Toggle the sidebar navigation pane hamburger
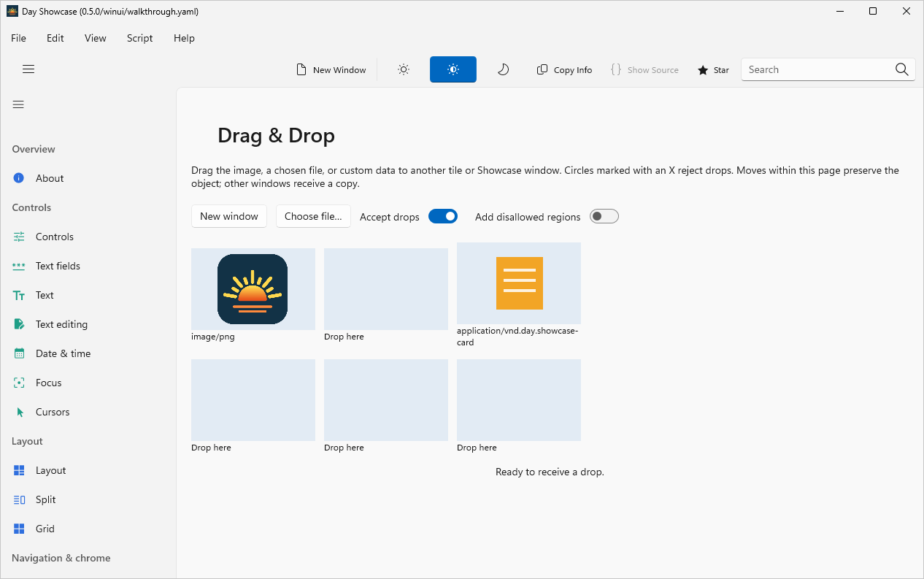Screen dimensions: 924x579 click(18, 104)
